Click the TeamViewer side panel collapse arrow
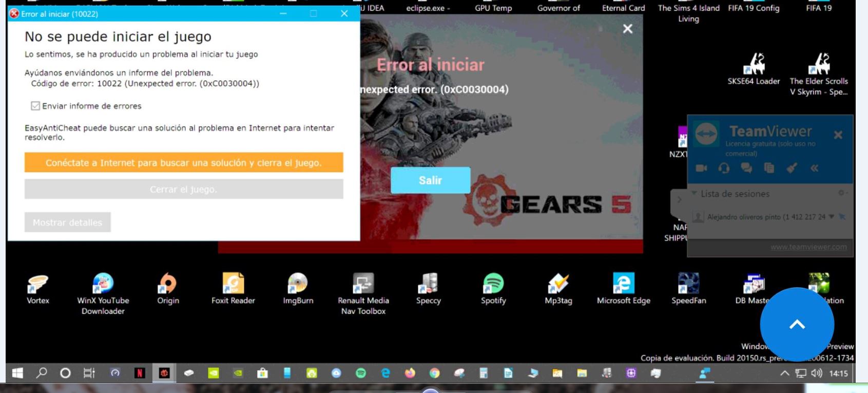Screen dimensions: 868x393 [679, 199]
